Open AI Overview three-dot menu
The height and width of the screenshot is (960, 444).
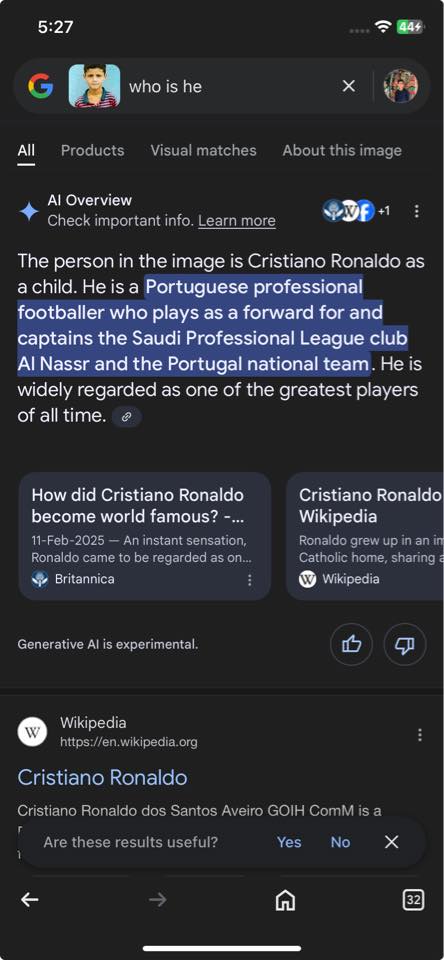click(x=416, y=211)
